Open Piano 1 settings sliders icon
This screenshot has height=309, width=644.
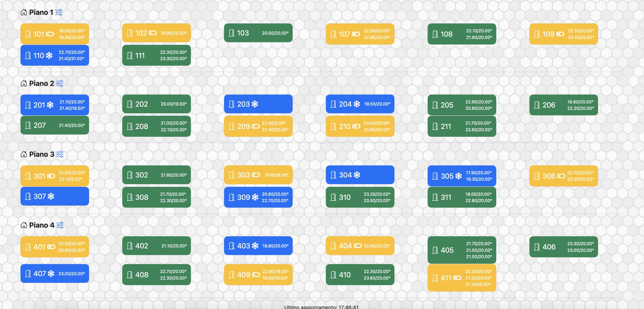click(x=59, y=12)
